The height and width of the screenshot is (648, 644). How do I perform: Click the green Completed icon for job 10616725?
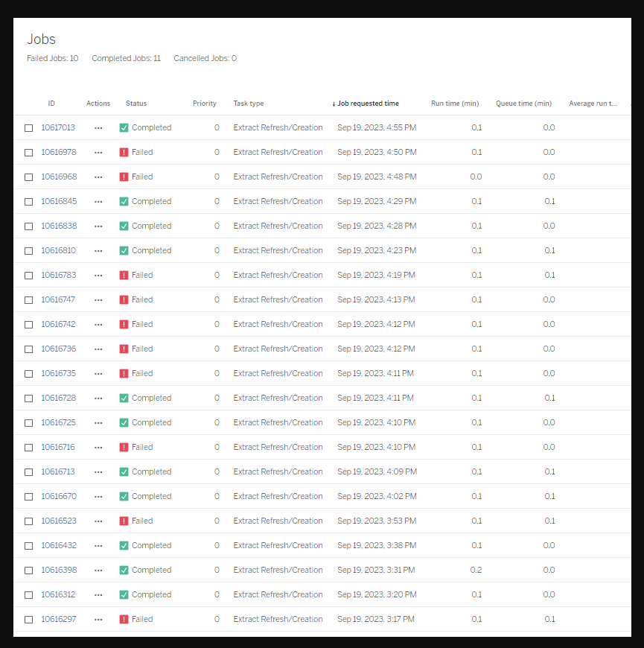point(124,423)
